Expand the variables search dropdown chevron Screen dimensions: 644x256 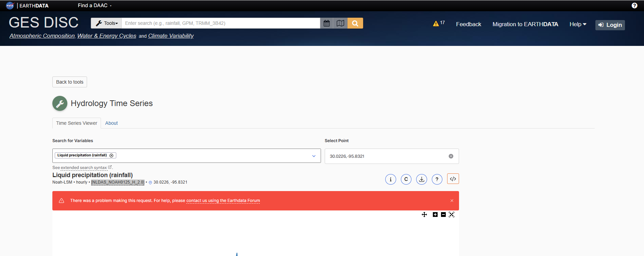tap(314, 156)
